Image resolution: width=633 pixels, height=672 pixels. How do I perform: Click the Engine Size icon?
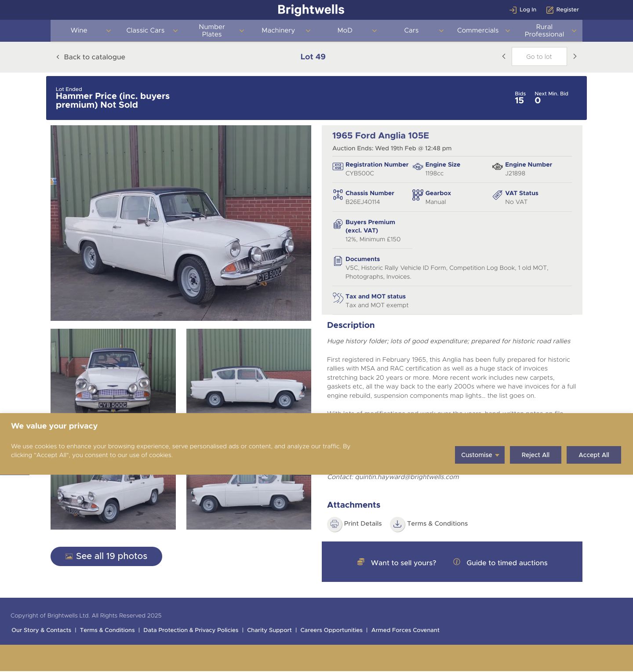tap(418, 166)
